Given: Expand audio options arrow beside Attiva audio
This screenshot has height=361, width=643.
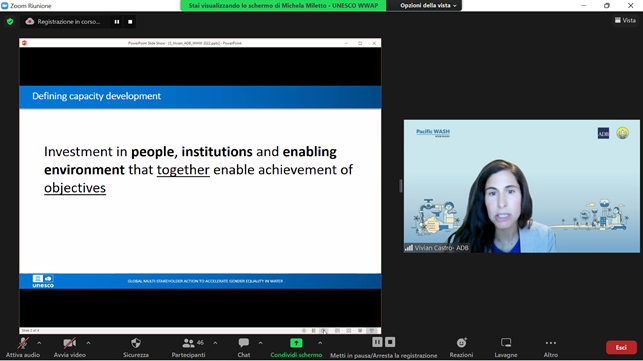Looking at the screenshot, I should [x=39, y=343].
